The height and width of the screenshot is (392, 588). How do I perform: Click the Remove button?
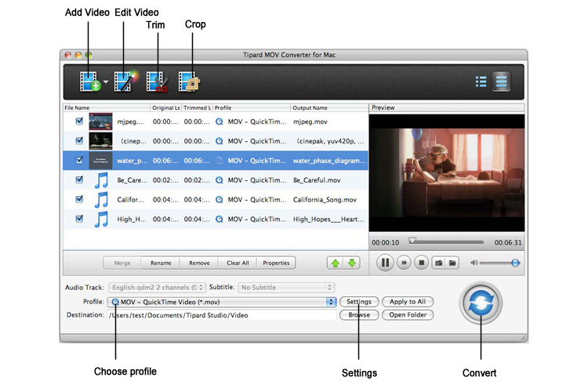[x=199, y=263]
